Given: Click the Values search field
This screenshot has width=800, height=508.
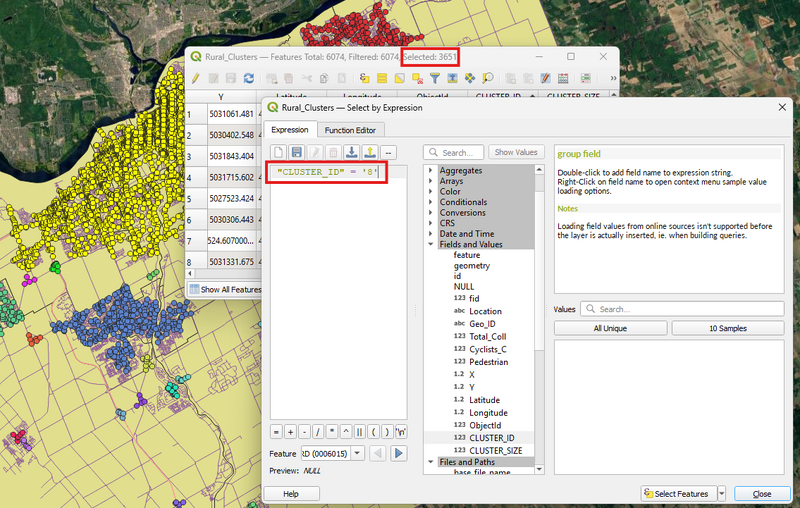Looking at the screenshot, I should (x=682, y=309).
